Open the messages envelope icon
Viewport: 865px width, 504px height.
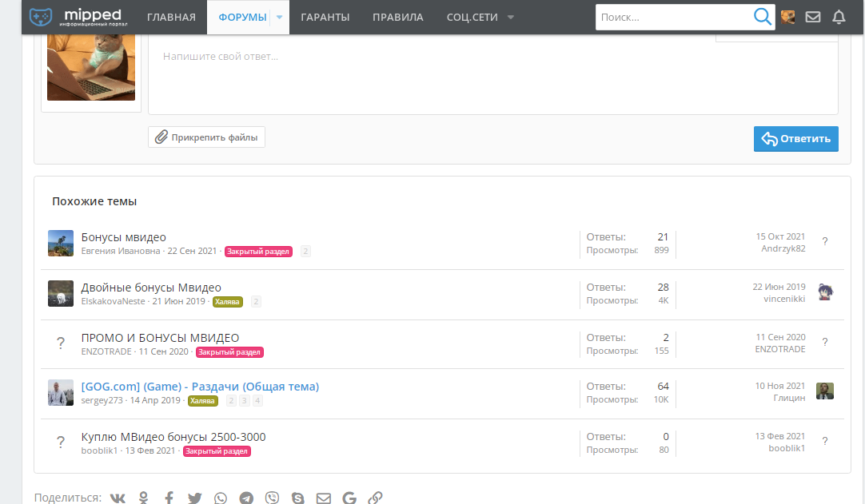[812, 17]
